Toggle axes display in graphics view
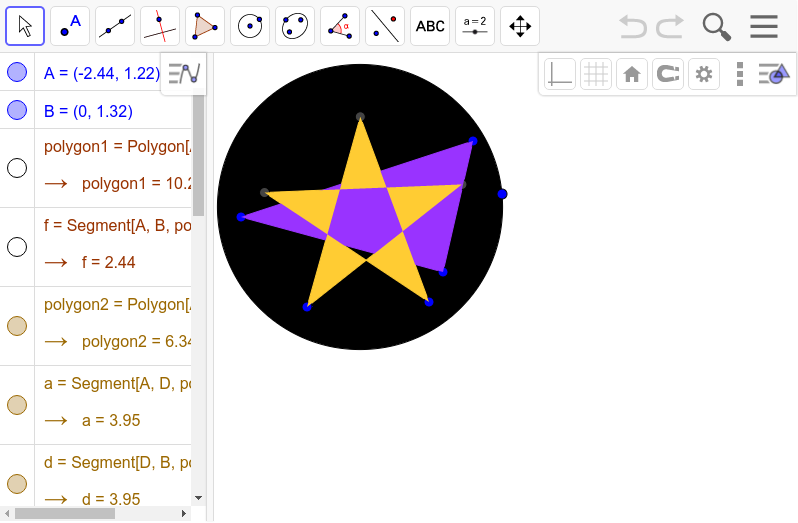The width and height of the screenshot is (798, 523). tap(560, 74)
